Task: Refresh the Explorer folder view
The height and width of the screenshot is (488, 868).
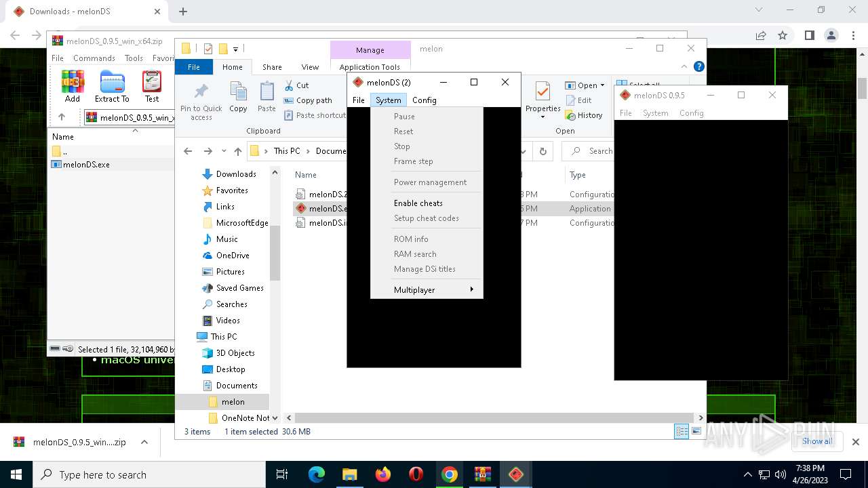Action: click(542, 151)
